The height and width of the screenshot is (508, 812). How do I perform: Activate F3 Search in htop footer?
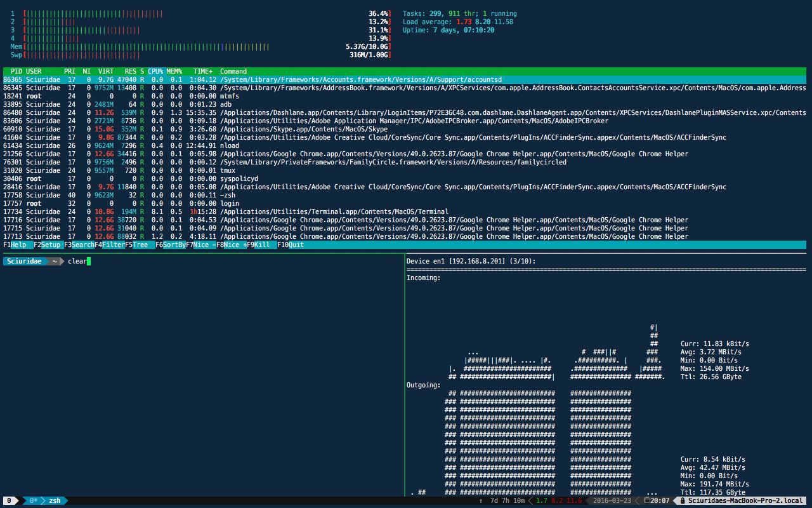pyautogui.click(x=79, y=244)
